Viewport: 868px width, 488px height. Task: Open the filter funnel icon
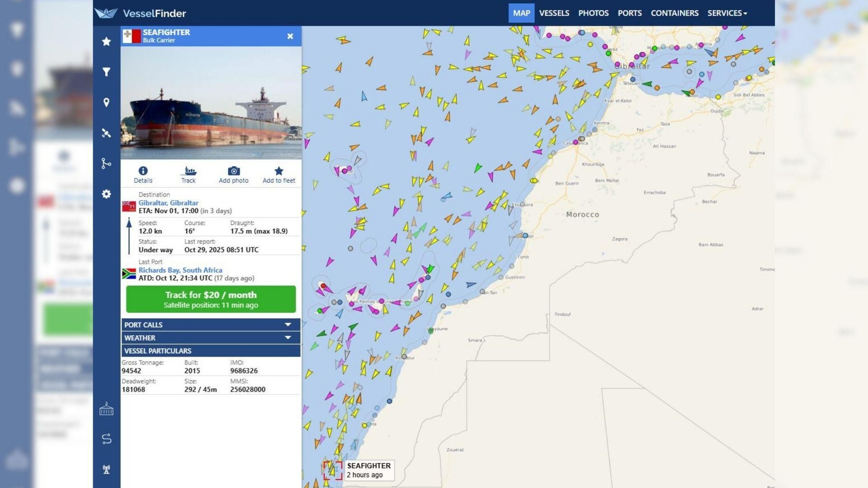[x=106, y=72]
